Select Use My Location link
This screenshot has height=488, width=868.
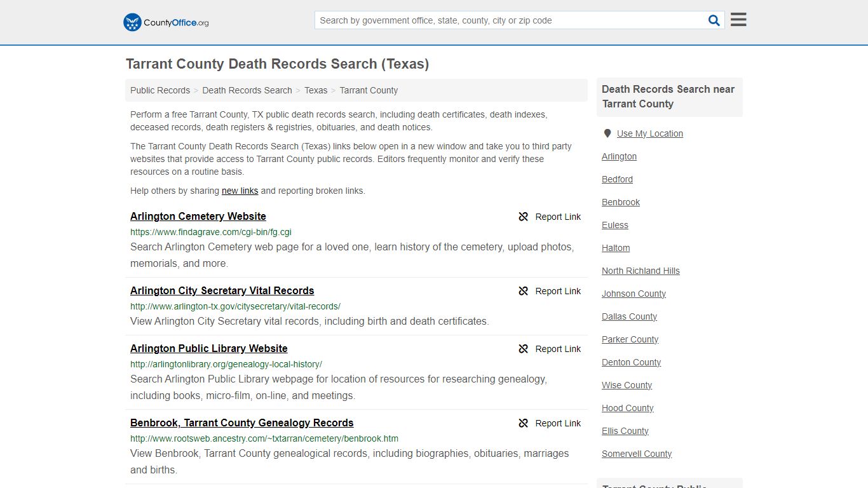click(650, 133)
